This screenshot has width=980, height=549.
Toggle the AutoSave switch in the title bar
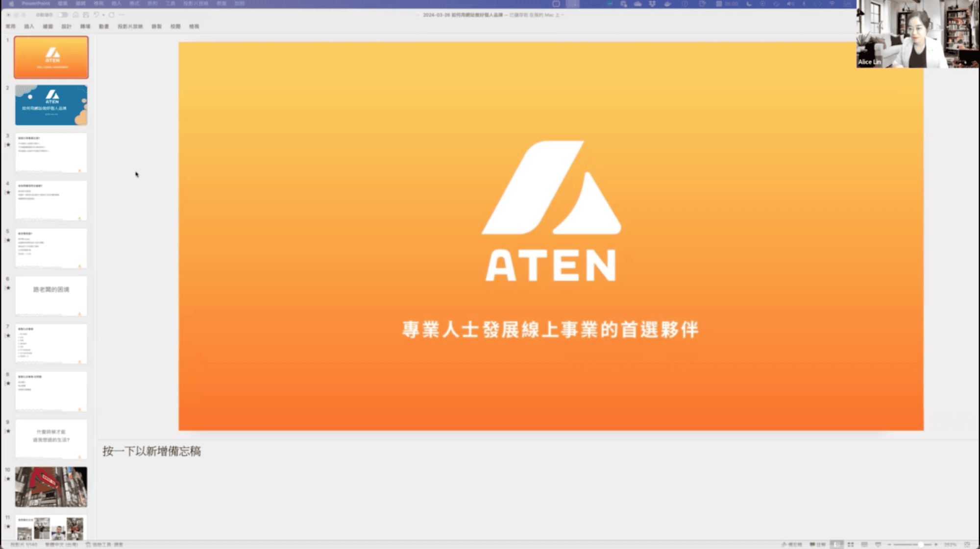(63, 15)
